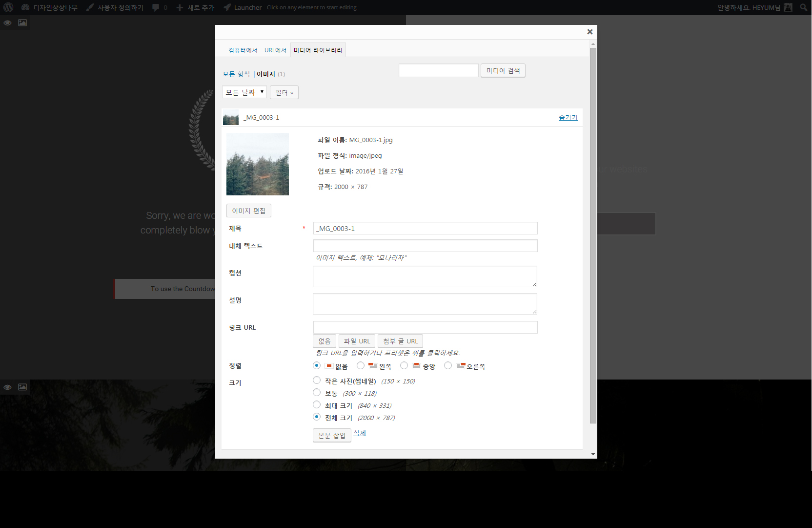The height and width of the screenshot is (528, 812).
Task: Click the top eye visibility icon
Action: tap(8, 23)
